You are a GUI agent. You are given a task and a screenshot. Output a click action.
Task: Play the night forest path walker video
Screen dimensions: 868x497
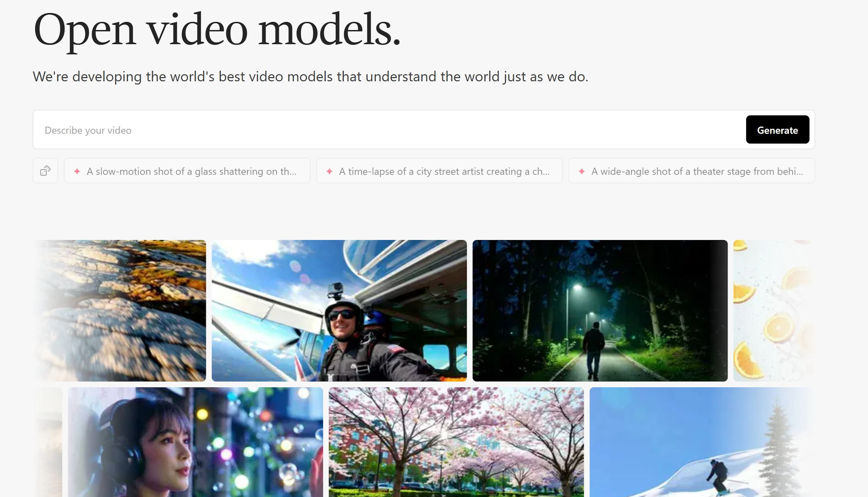click(600, 311)
